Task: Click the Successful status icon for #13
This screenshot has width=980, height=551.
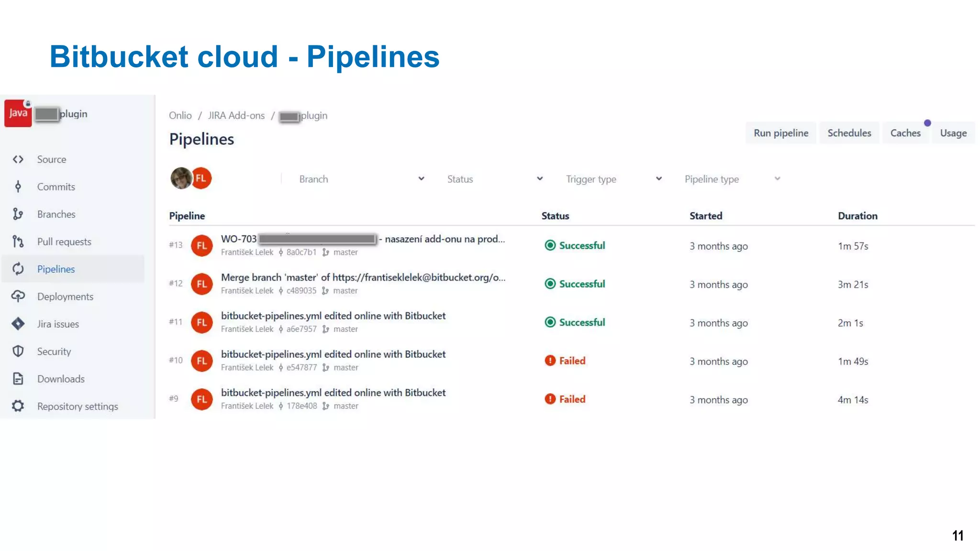Action: [550, 245]
